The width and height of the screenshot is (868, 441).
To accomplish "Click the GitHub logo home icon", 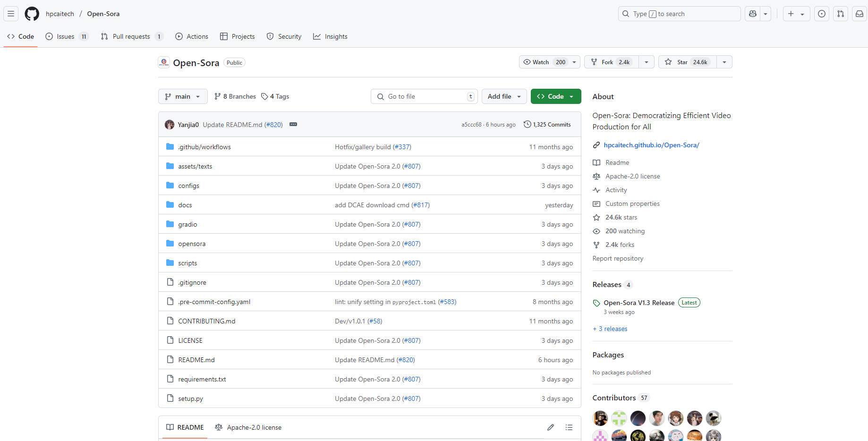I will coord(32,14).
